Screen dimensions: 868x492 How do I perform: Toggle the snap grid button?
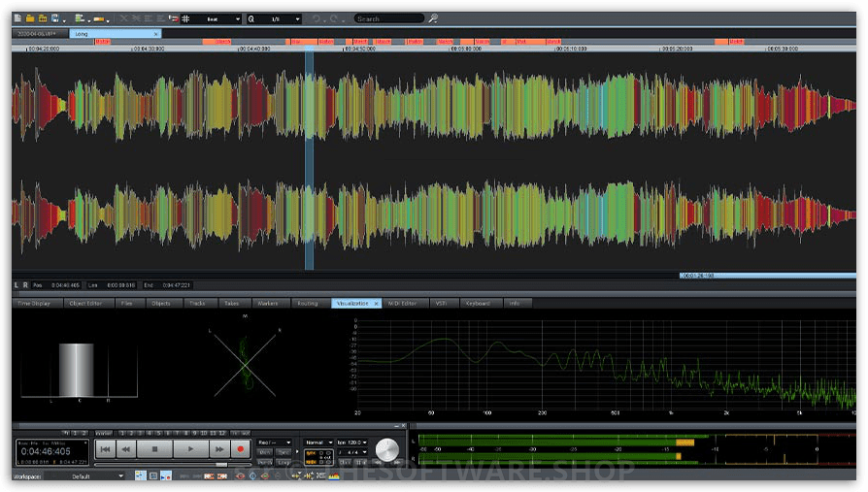185,18
